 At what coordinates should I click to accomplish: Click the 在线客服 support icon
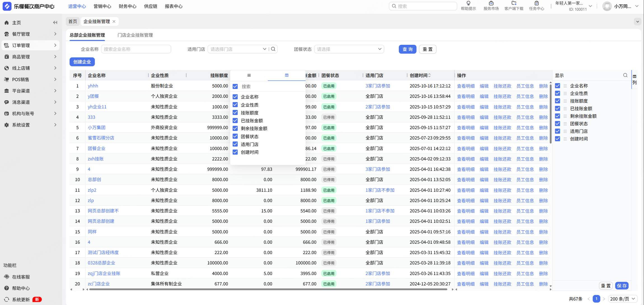coord(7,277)
